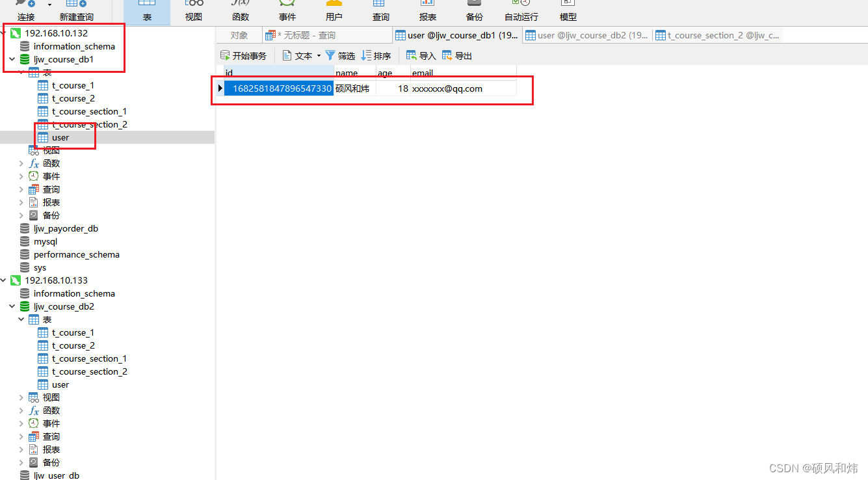The width and height of the screenshot is (868, 480).
Task: Open the dropdown arrow beside 连接
Action: tap(49, 5)
